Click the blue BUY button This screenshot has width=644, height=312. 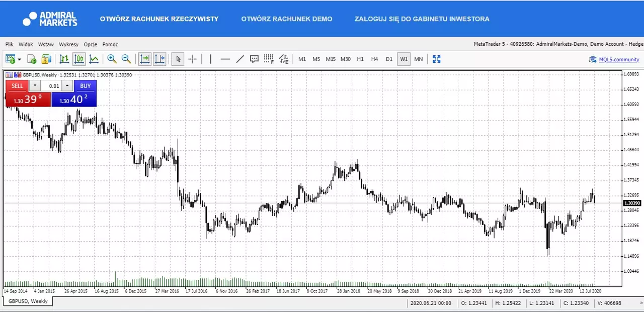[85, 86]
